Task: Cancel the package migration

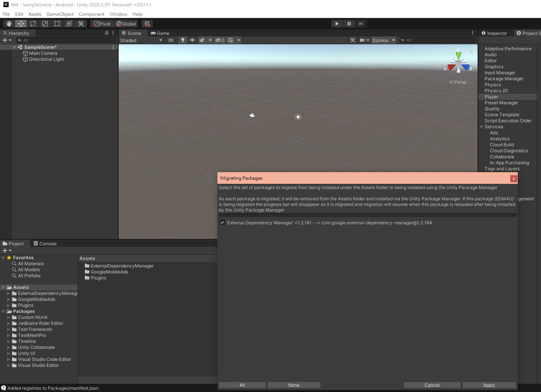Action: 432,385
